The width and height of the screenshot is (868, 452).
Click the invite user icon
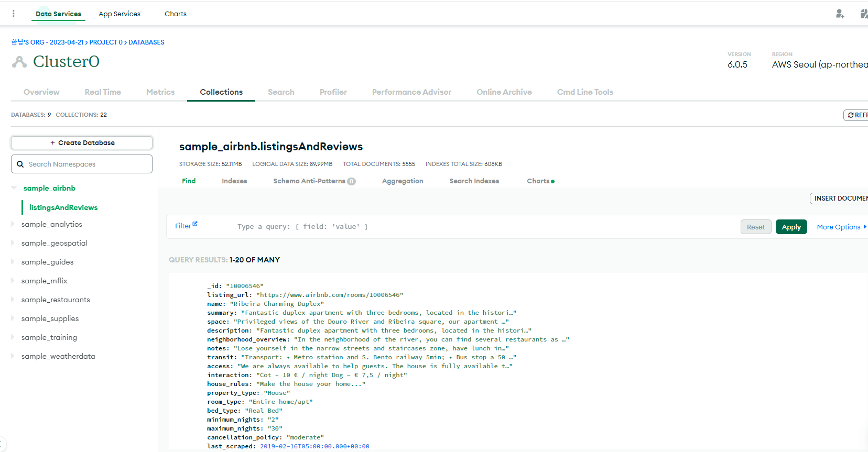pos(840,14)
